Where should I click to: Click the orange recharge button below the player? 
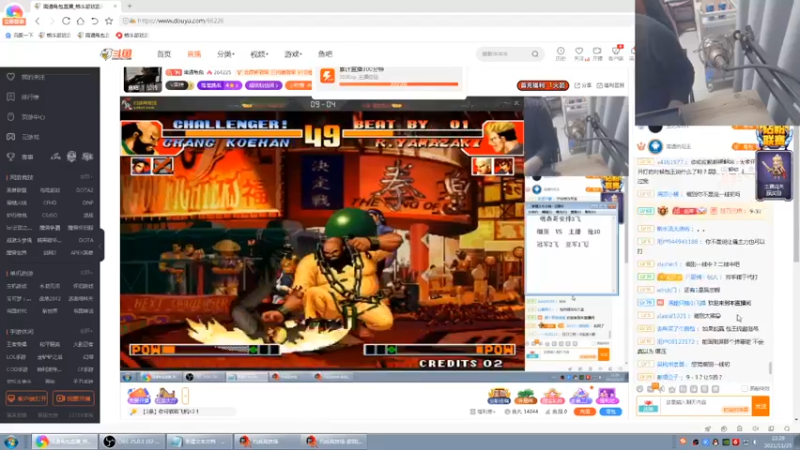585,411
